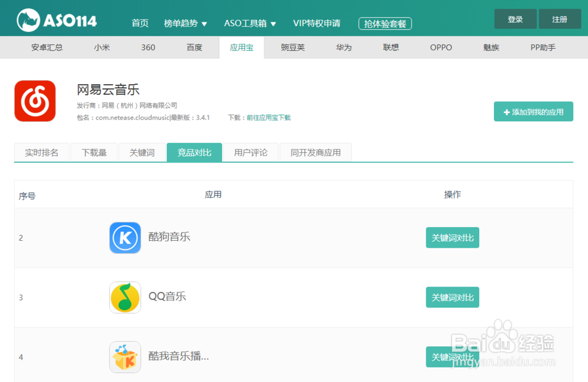Switch to OPPO market tab
Image resolution: width=588 pixels, height=382 pixels.
(x=441, y=47)
